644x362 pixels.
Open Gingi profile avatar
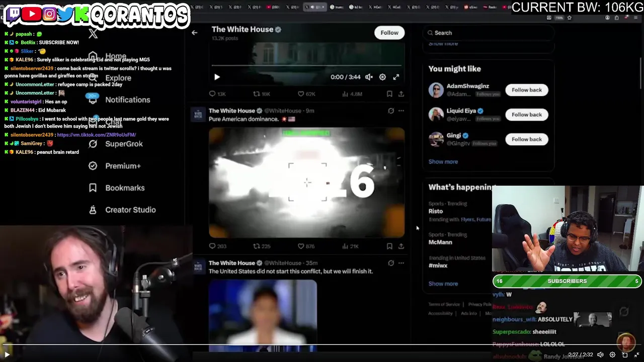[x=436, y=139]
